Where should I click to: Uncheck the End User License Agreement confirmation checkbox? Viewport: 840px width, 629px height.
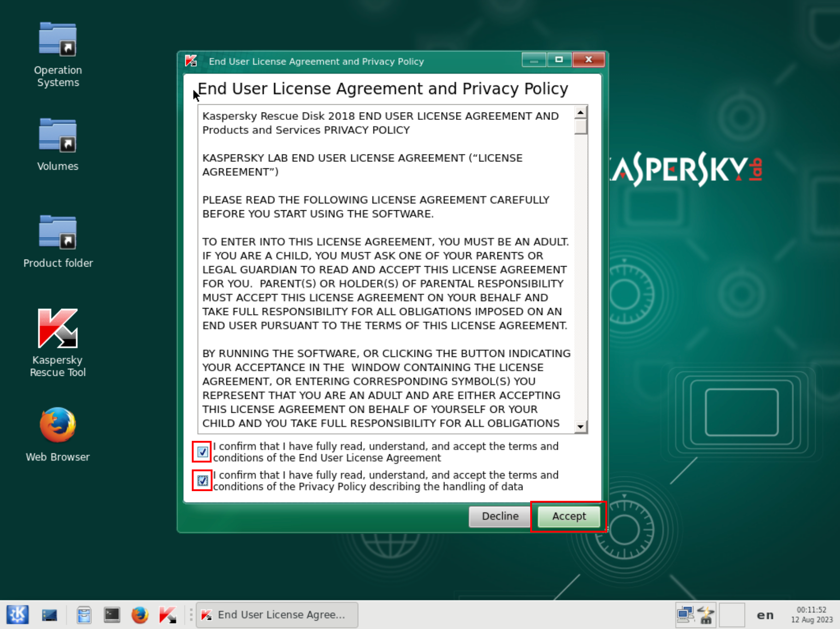(202, 452)
